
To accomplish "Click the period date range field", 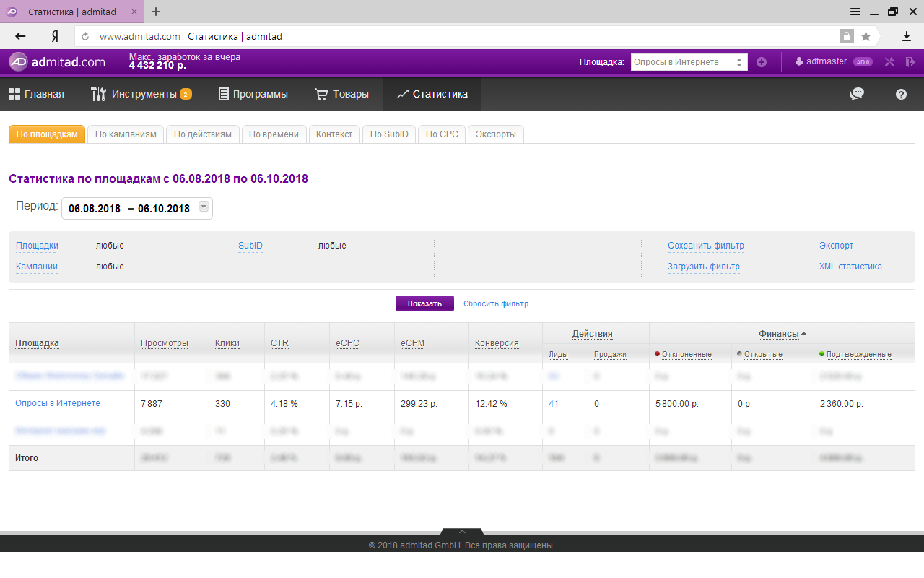I will pos(137,208).
